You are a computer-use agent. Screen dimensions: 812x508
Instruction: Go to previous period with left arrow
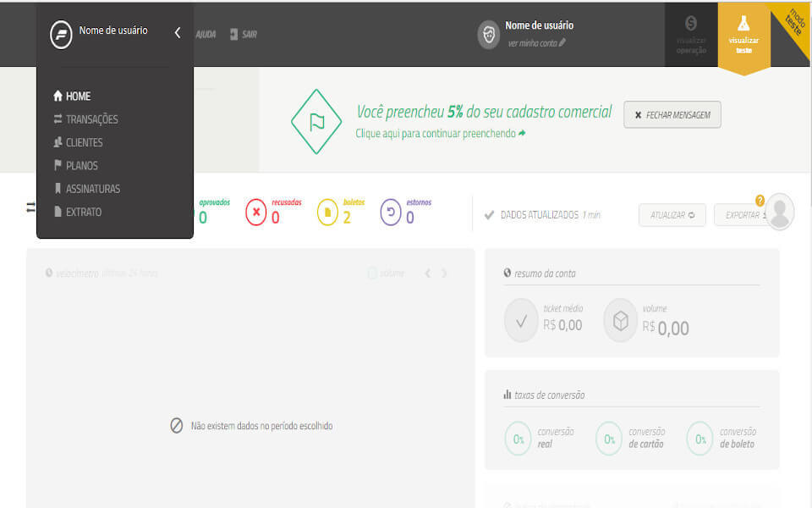click(428, 273)
